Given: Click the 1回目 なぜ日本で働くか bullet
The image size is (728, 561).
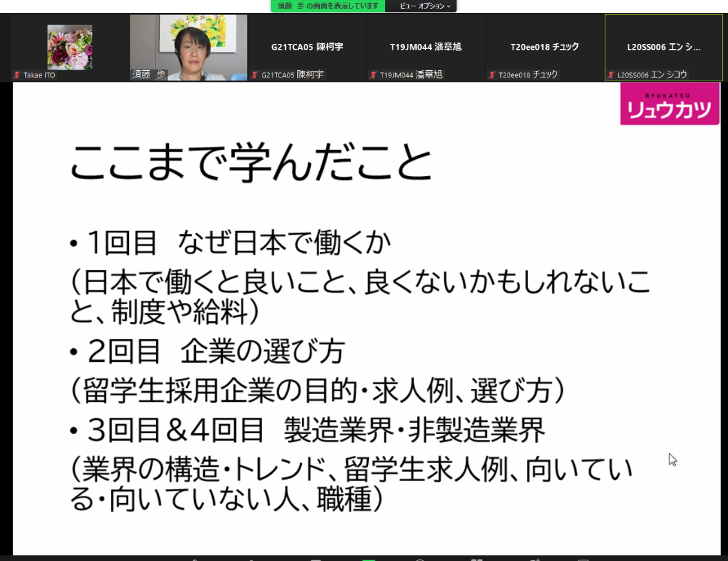Looking at the screenshot, I should click(x=239, y=244).
